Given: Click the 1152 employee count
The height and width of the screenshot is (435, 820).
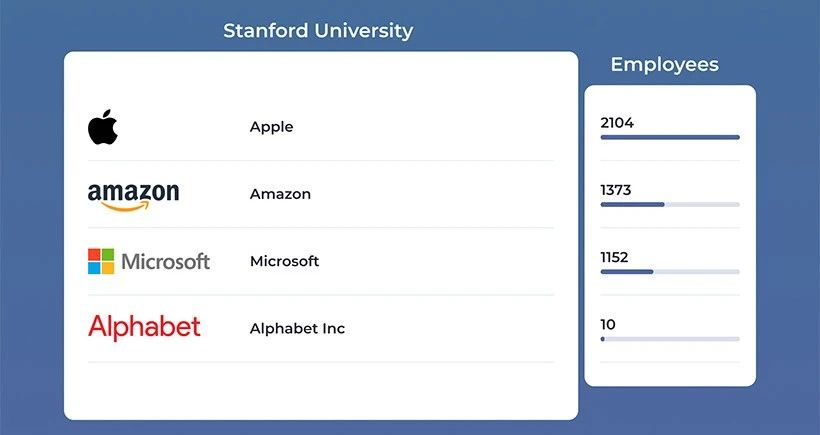Looking at the screenshot, I should [x=614, y=257].
